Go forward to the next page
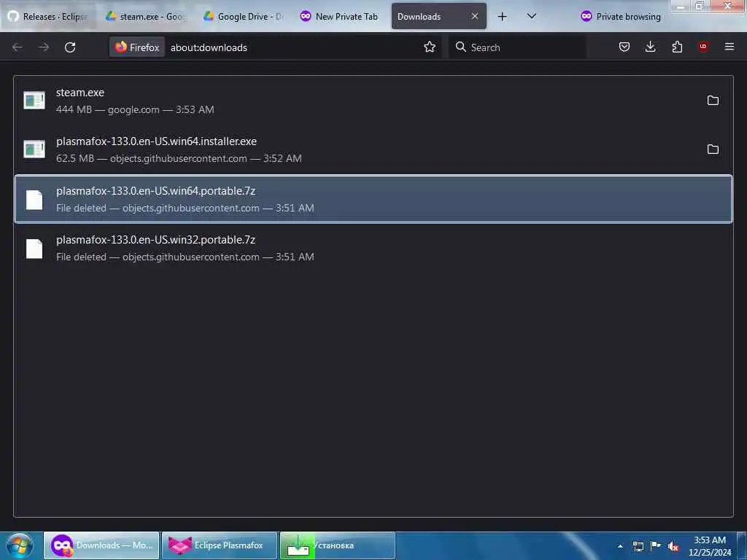 [44, 47]
